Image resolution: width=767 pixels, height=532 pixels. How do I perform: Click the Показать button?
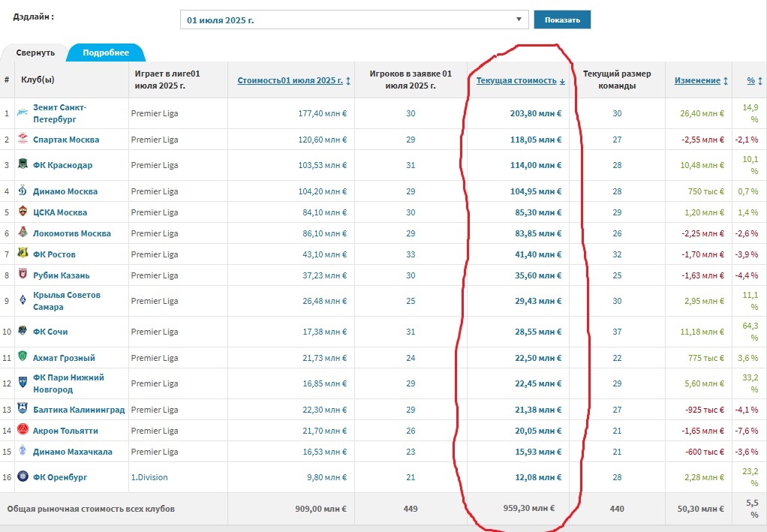562,20
